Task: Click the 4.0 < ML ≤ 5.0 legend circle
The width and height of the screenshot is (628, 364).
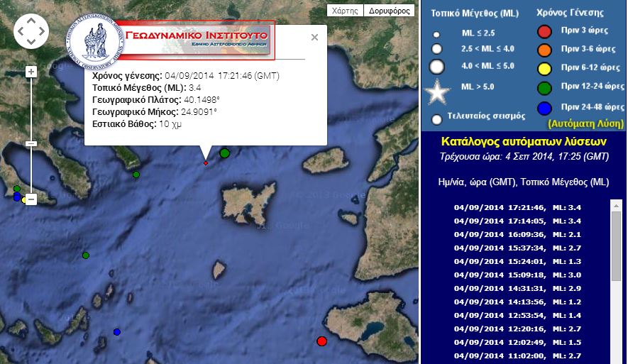Action: [x=436, y=67]
